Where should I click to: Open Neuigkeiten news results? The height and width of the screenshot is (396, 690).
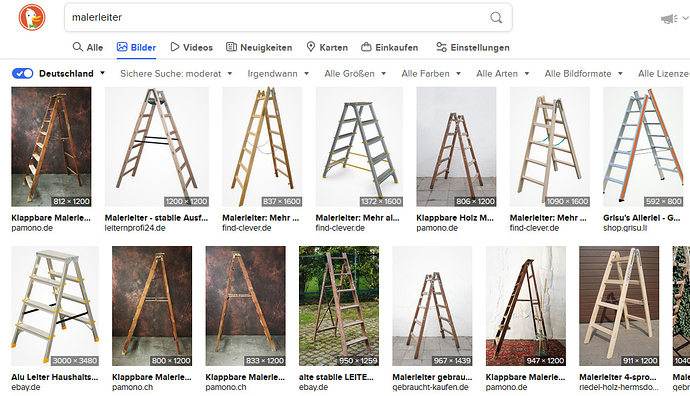tap(259, 48)
